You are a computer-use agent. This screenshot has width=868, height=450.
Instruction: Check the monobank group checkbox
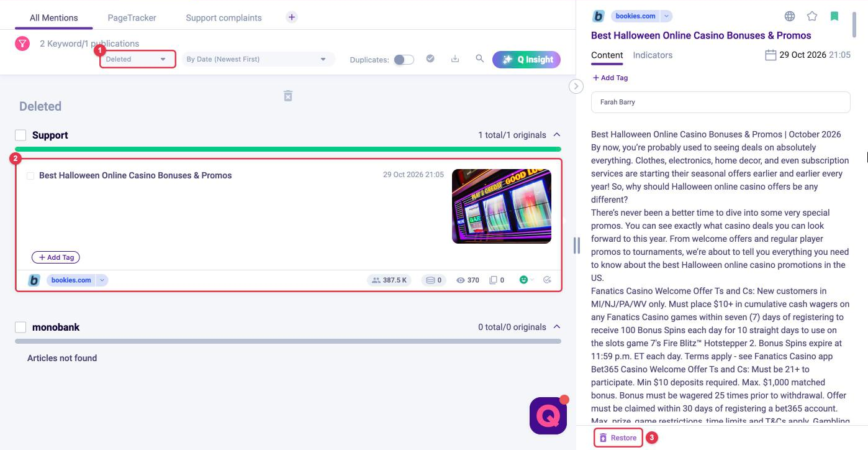[x=20, y=327]
